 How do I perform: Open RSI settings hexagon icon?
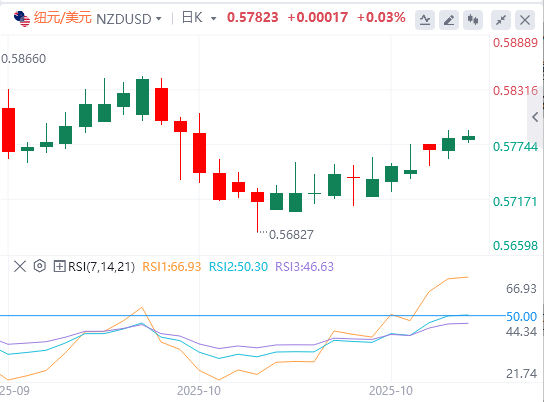(40, 266)
